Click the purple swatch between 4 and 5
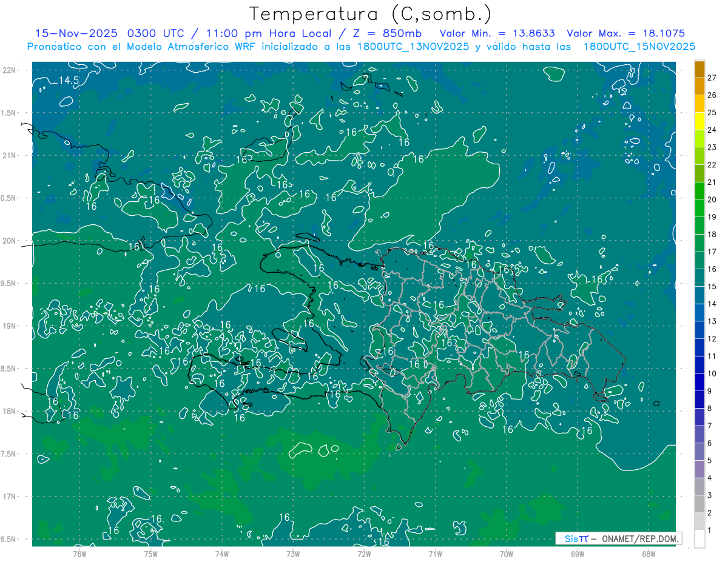This screenshot has height=562, width=728. click(x=699, y=469)
